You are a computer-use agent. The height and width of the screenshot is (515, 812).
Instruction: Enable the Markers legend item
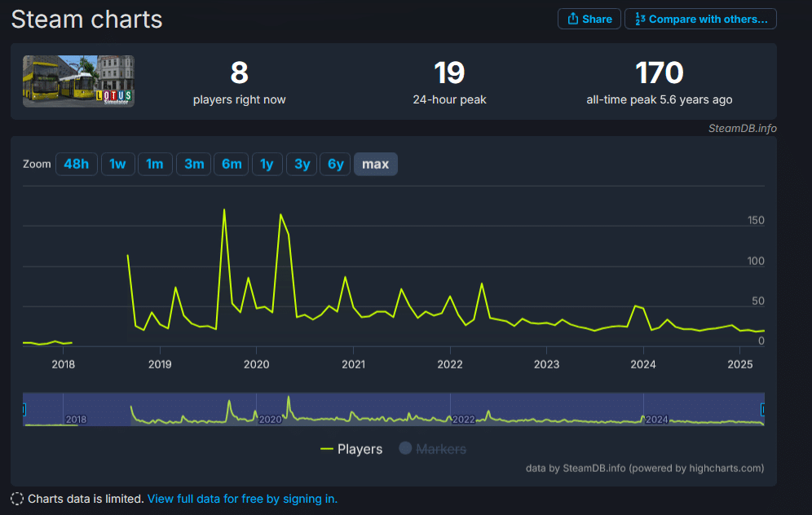pyautogui.click(x=432, y=449)
